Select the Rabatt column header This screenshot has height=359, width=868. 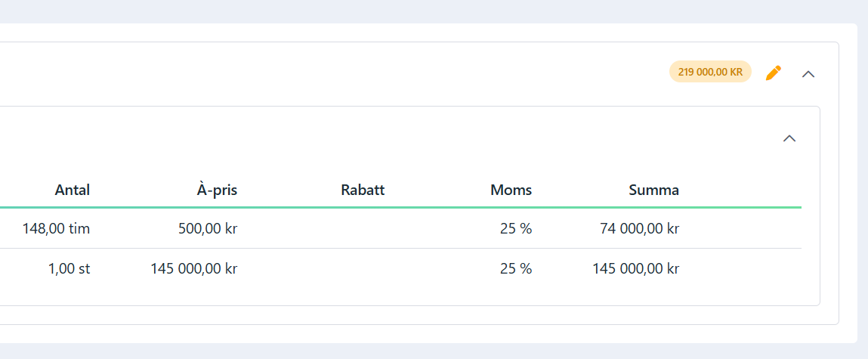pyautogui.click(x=363, y=190)
